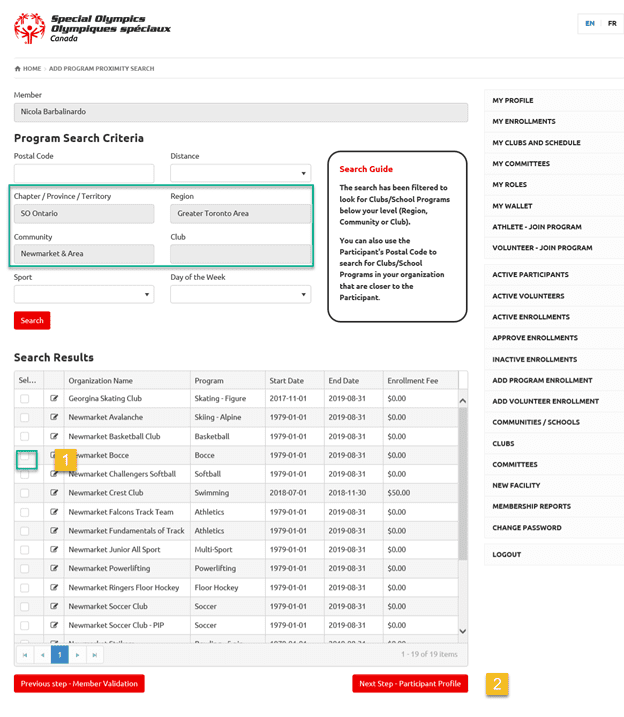624x717 pixels.
Task: Click the Club field
Action: click(240, 254)
